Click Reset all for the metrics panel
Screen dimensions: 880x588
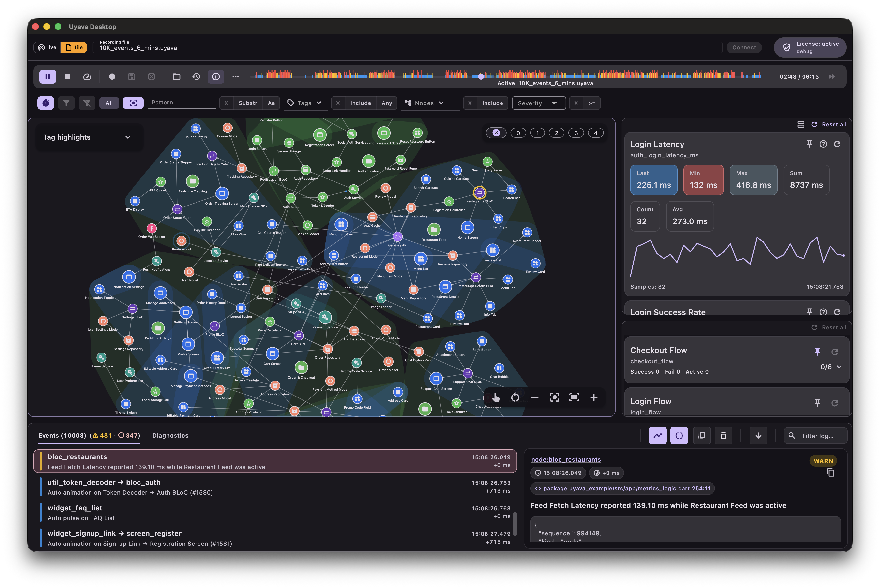(x=829, y=124)
